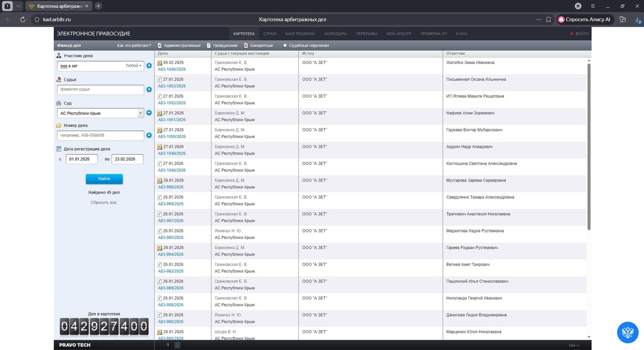Open the Календарь menu item

click(x=335, y=34)
